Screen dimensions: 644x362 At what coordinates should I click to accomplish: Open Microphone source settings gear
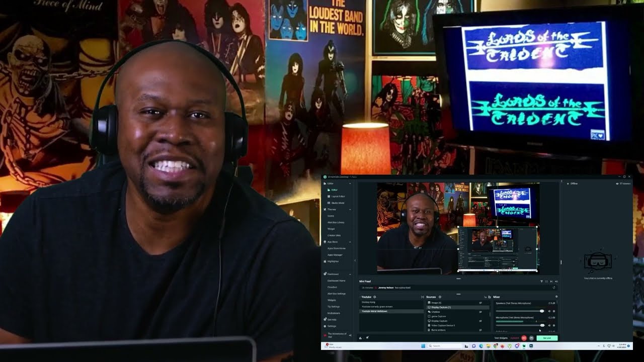[x=554, y=325]
